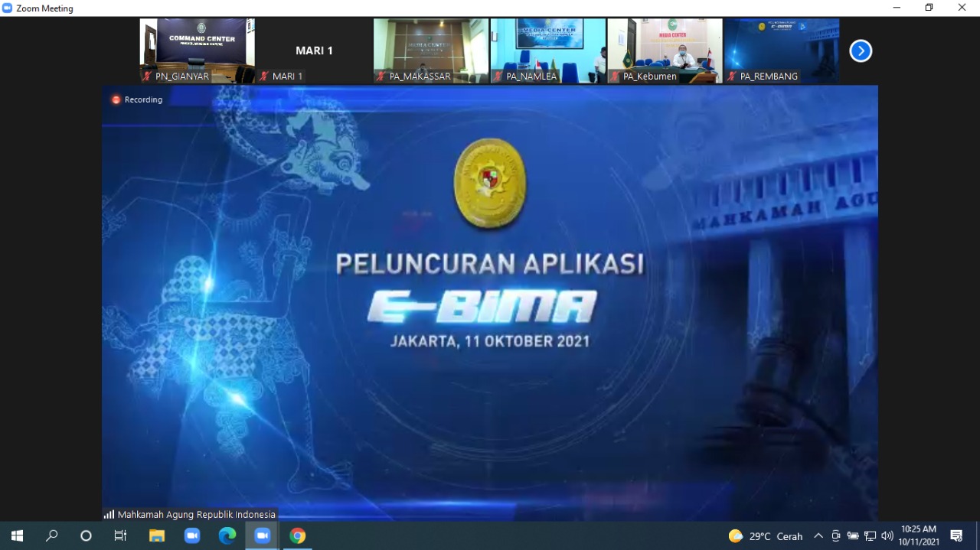Open the Action Center notifications icon
Image resolution: width=980 pixels, height=550 pixels.
956,536
